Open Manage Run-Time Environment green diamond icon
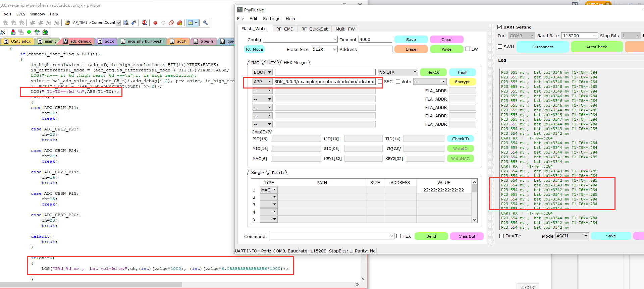644x289 pixels. [29, 32]
